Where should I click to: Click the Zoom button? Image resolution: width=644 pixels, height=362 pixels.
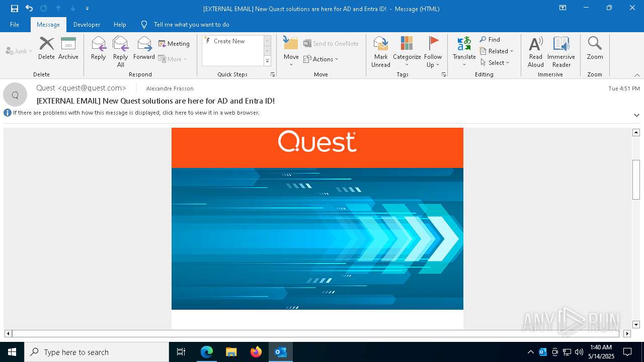[595, 48]
